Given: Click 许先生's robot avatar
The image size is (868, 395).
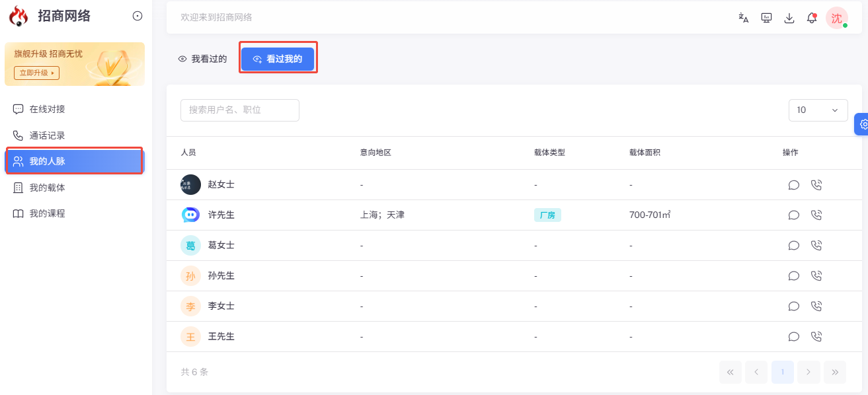Looking at the screenshot, I should 190,215.
